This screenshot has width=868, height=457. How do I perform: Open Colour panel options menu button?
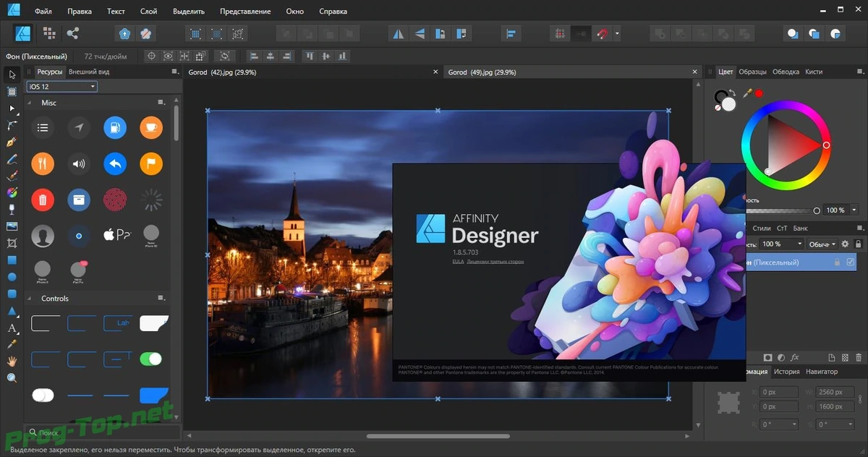(859, 72)
